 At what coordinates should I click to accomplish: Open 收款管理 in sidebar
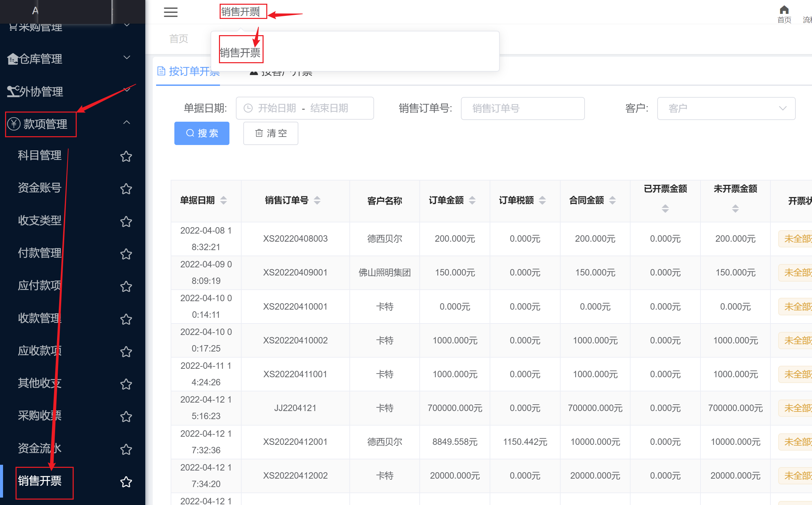[40, 318]
